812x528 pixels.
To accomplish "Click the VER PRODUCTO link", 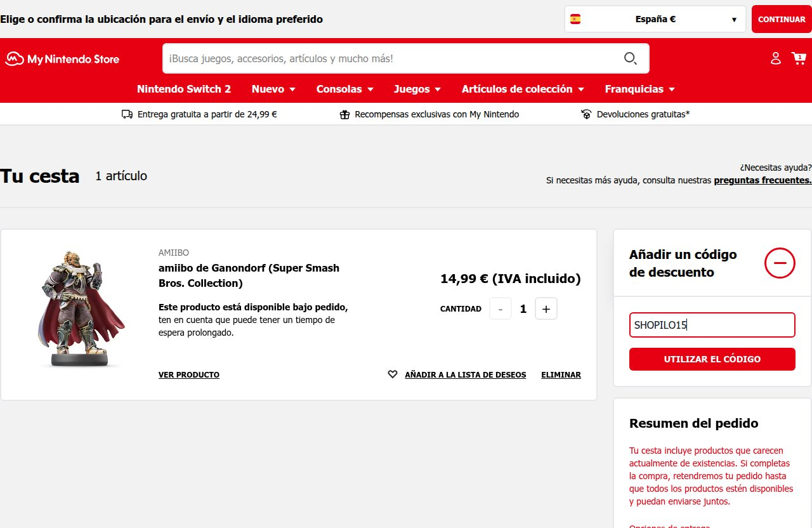I will point(189,375).
